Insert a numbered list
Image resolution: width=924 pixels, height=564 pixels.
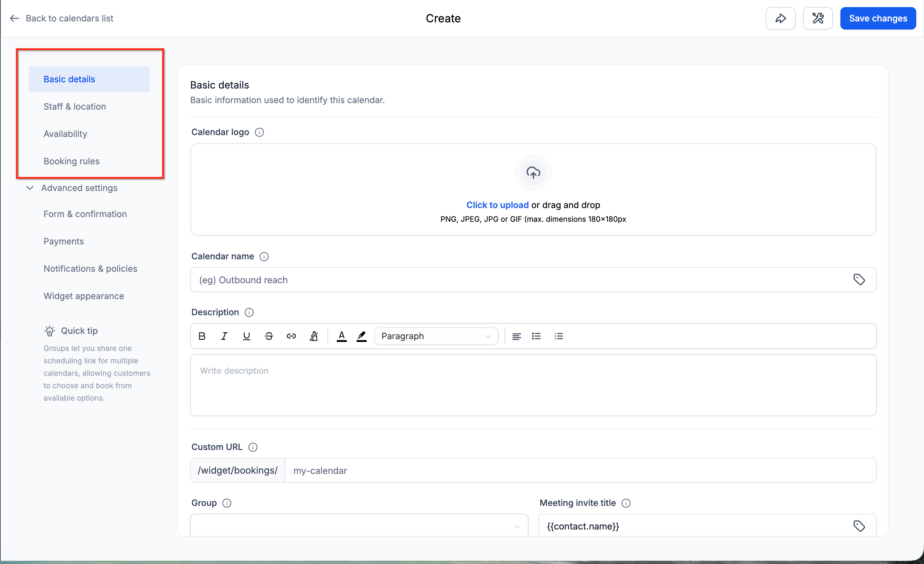coord(558,336)
